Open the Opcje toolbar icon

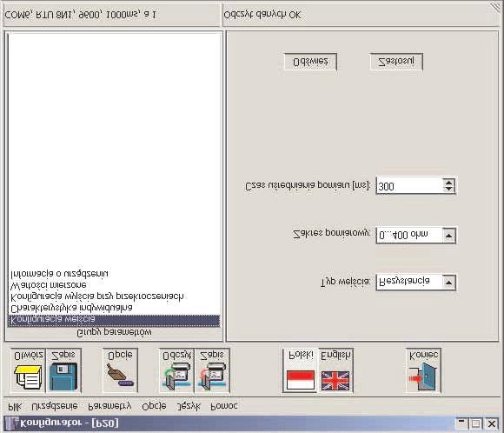(120, 370)
